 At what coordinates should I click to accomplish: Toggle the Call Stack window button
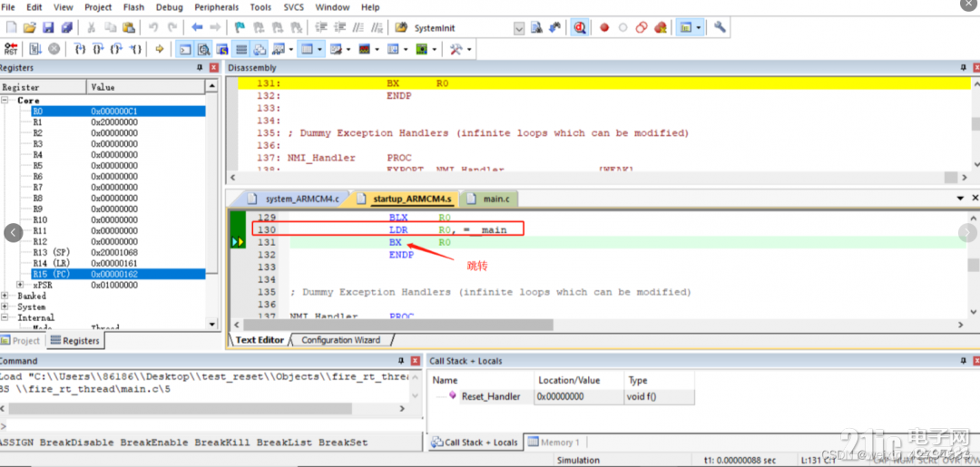[x=260, y=49]
